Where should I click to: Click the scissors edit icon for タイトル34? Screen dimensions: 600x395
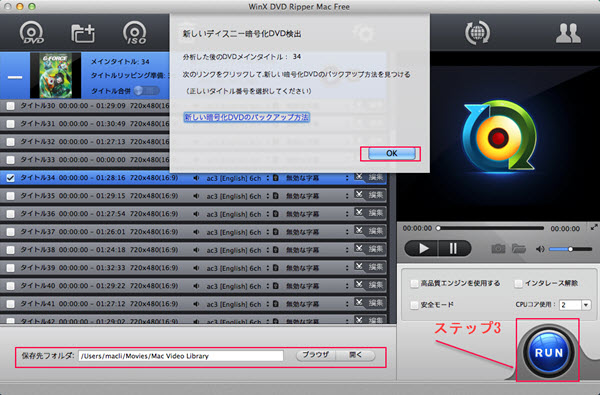pyautogui.click(x=359, y=177)
